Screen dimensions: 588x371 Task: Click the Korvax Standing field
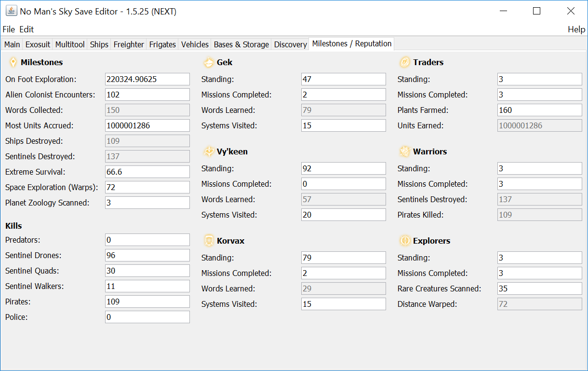[344, 258]
